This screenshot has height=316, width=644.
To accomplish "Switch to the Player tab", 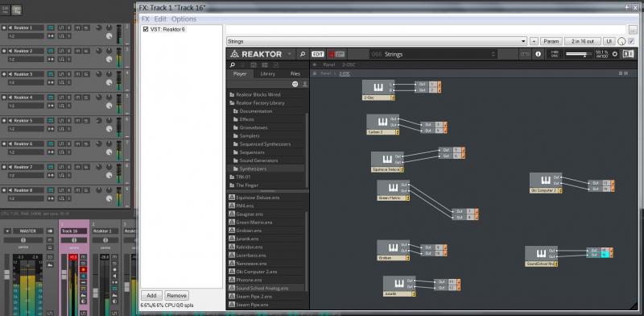I will (x=240, y=73).
